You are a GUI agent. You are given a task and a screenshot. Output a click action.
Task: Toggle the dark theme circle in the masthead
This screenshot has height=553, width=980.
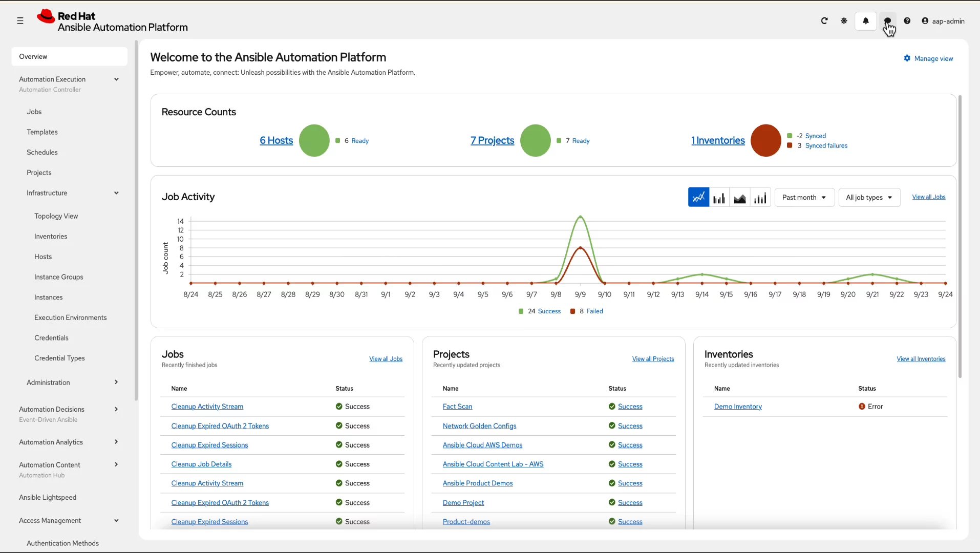coord(887,21)
